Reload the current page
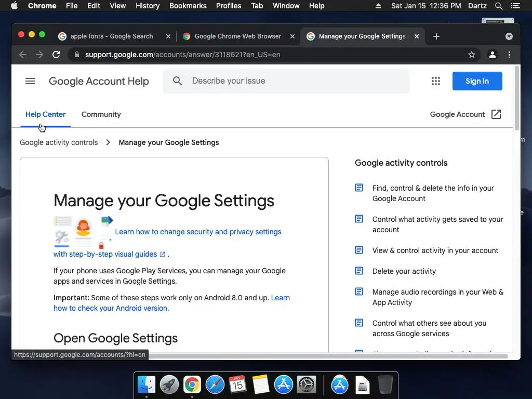 [56, 55]
